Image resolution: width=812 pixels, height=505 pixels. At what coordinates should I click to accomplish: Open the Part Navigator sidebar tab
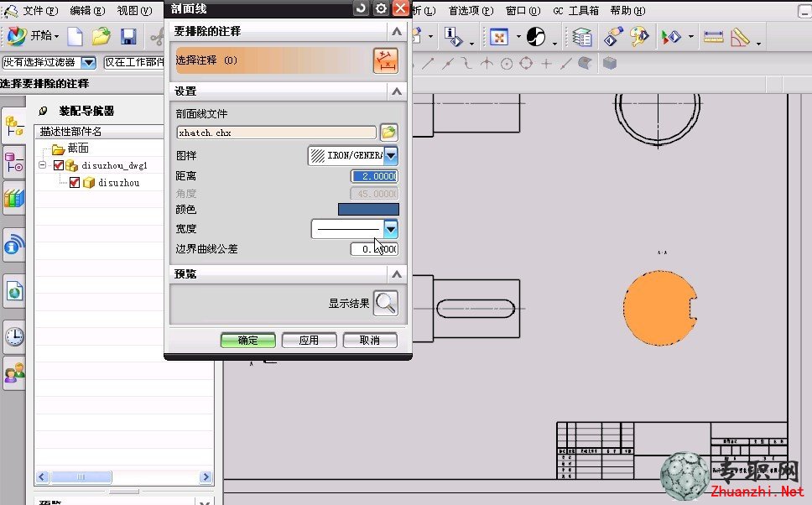[x=14, y=162]
